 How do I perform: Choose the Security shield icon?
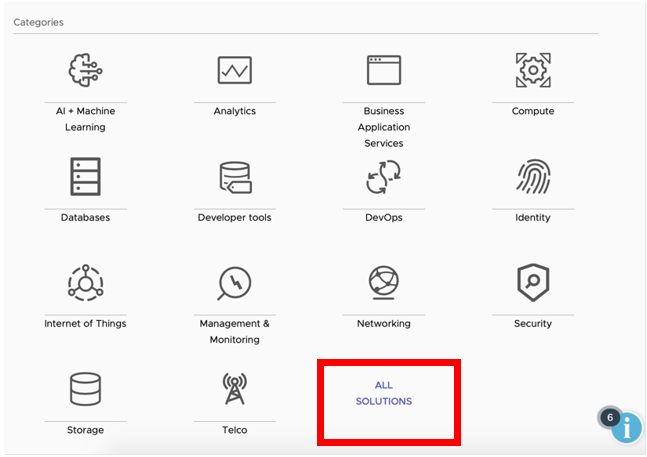coord(533,283)
